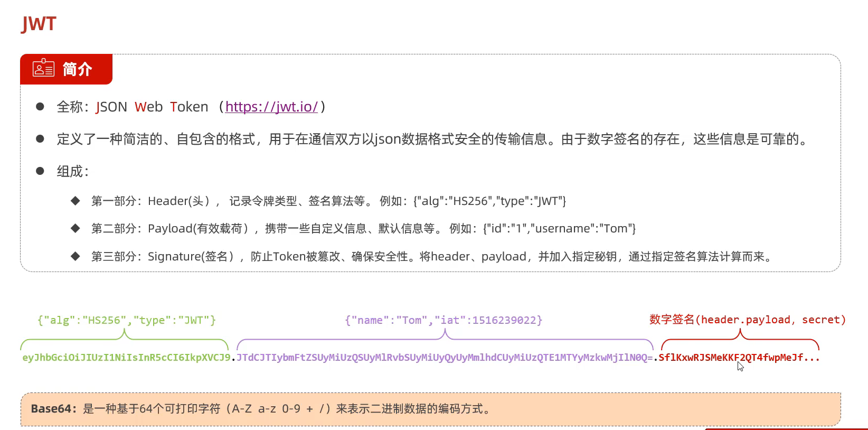
Task: Select the red SflKxwRJ signature string
Action: [x=739, y=358]
